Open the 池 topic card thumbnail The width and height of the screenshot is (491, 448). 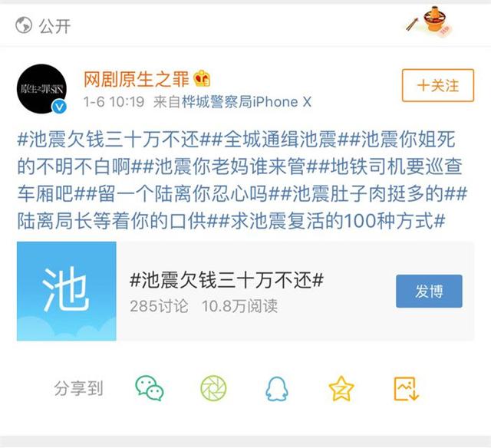[67, 292]
